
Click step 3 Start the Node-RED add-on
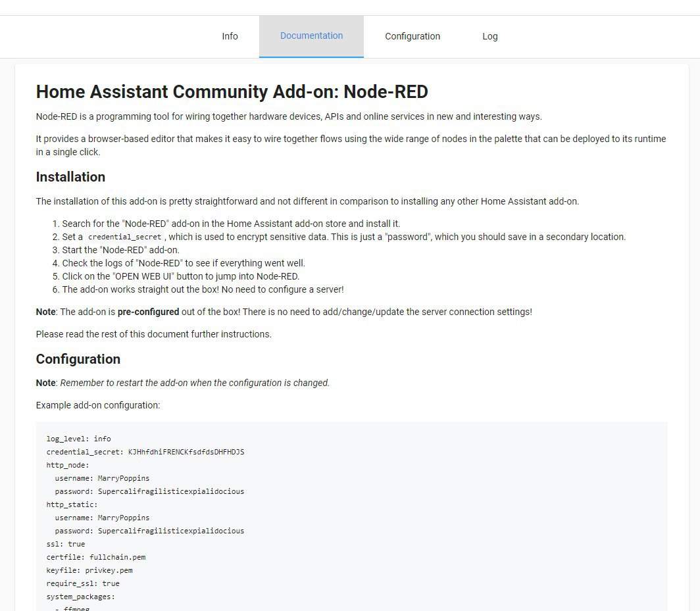[120, 250]
